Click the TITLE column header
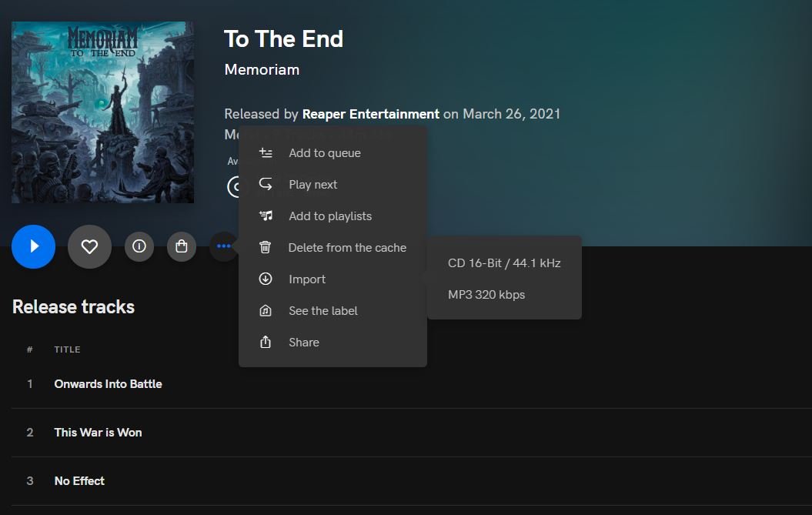 pyautogui.click(x=67, y=349)
